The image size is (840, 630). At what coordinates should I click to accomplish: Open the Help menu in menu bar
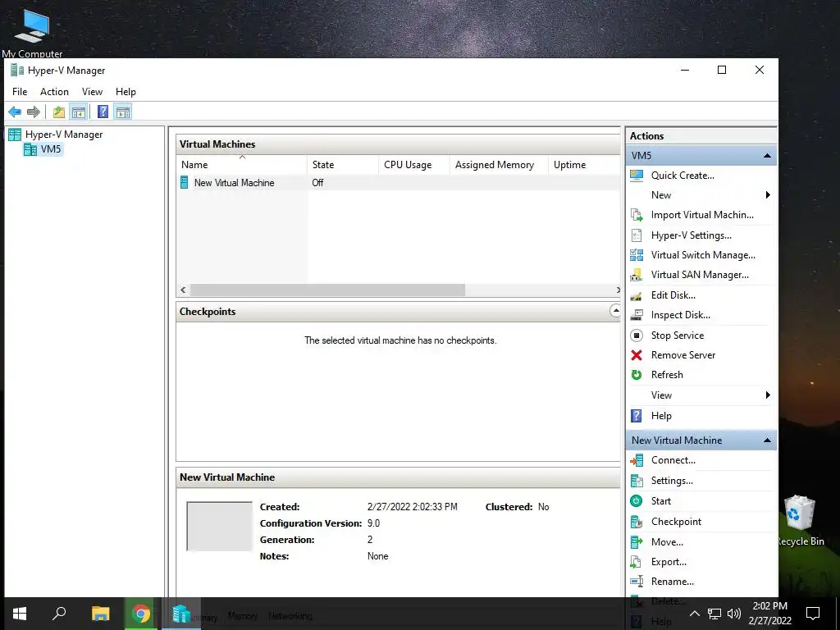[x=126, y=92]
